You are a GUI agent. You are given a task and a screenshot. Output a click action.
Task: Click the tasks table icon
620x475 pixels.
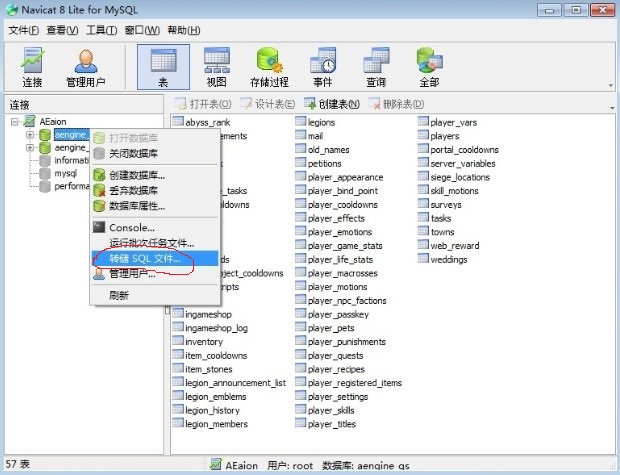tap(423, 218)
